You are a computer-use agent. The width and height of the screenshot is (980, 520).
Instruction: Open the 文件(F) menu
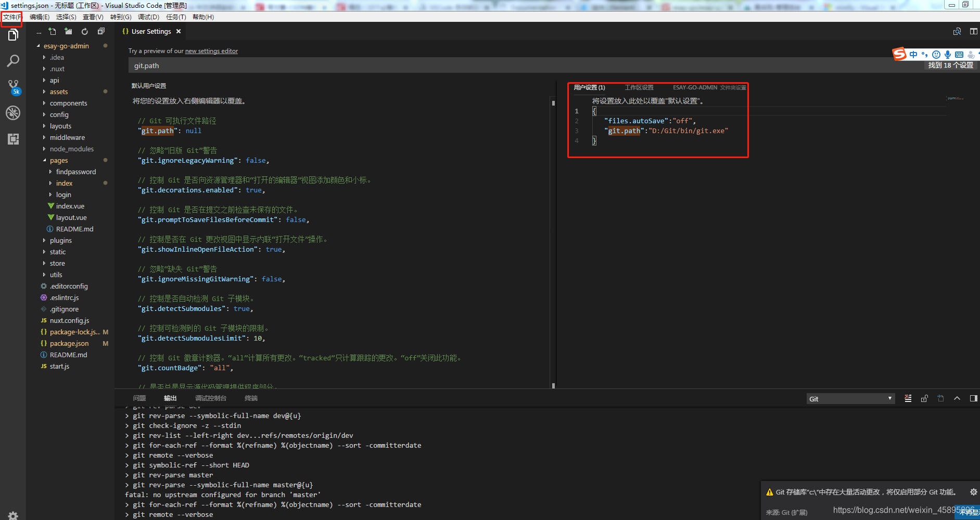click(12, 17)
